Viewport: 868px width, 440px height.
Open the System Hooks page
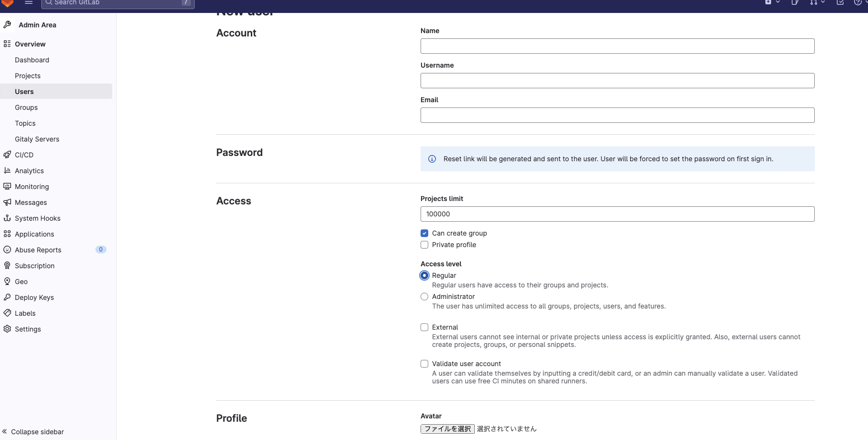tap(37, 218)
